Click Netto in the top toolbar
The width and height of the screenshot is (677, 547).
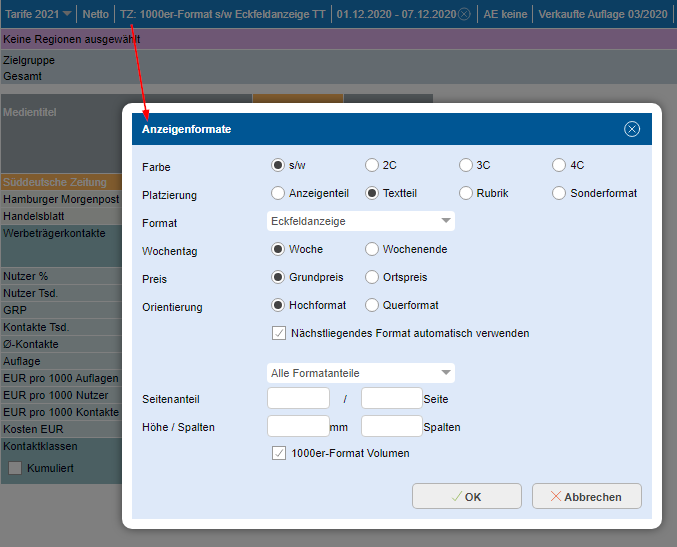(96, 14)
